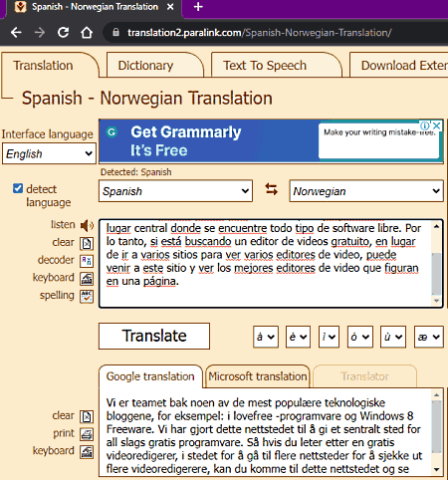Image resolution: width=448 pixels, height=480 pixels.
Task: Expand the æ special characters dropdown
Action: pyautogui.click(x=429, y=337)
